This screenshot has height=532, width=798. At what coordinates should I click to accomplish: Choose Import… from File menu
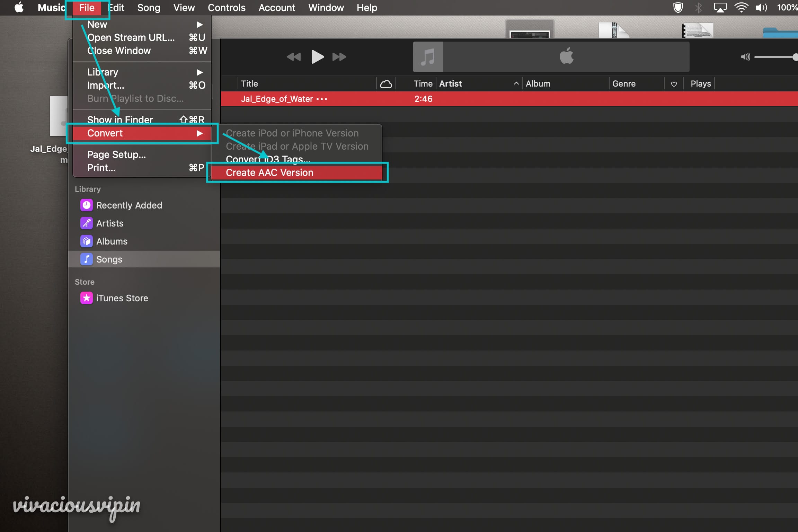point(142,85)
